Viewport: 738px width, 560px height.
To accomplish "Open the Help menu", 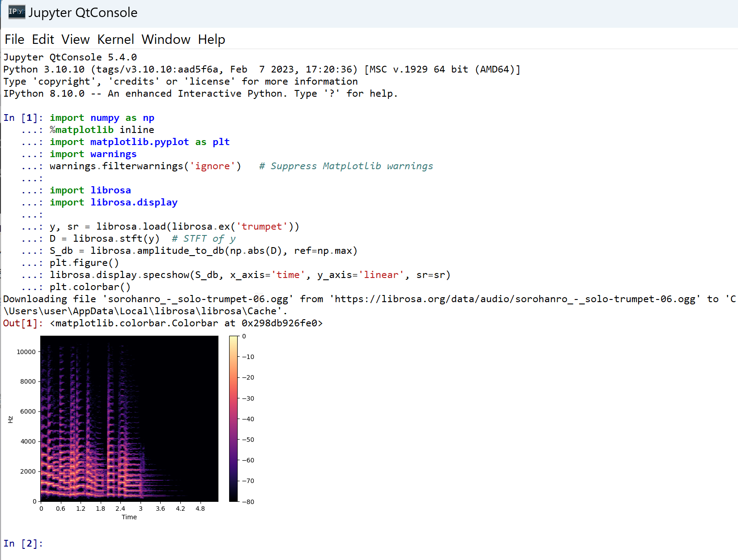I will 212,39.
